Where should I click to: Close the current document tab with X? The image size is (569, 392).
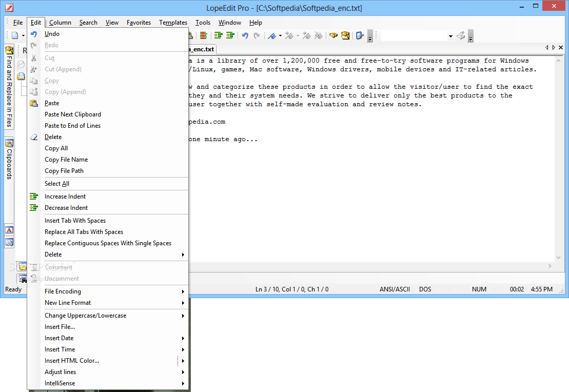coord(561,48)
